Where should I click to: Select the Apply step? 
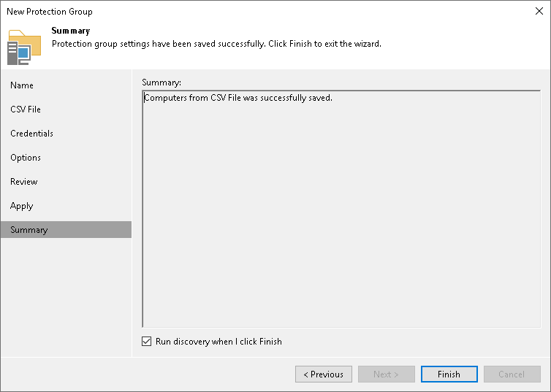click(21, 206)
